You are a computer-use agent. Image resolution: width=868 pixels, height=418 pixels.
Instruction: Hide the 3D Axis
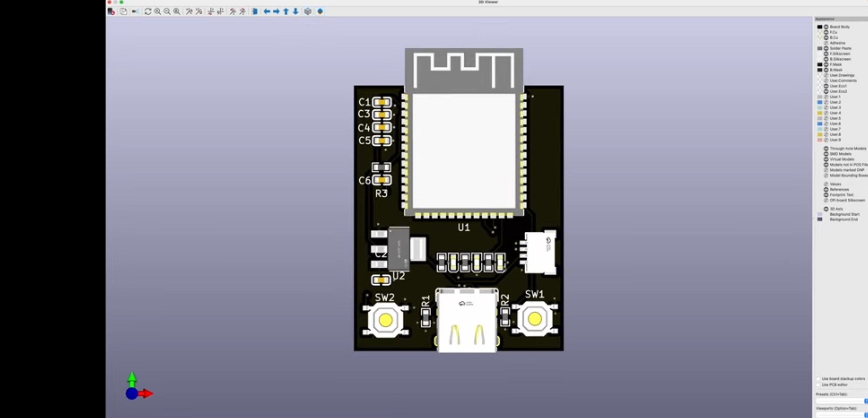(826, 209)
